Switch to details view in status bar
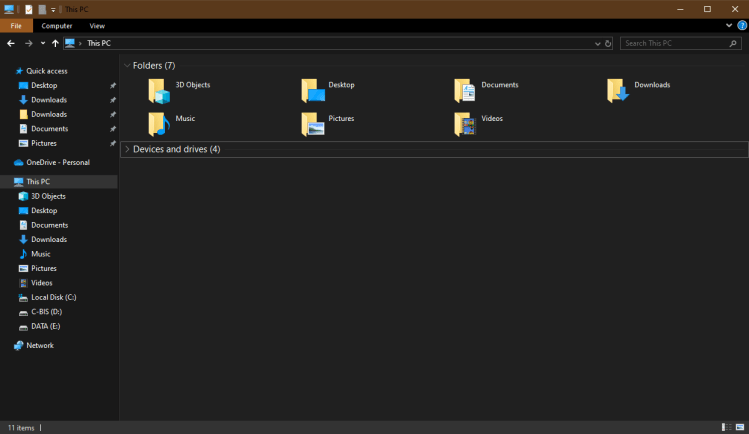Screen dimensions: 749x434 726,427
